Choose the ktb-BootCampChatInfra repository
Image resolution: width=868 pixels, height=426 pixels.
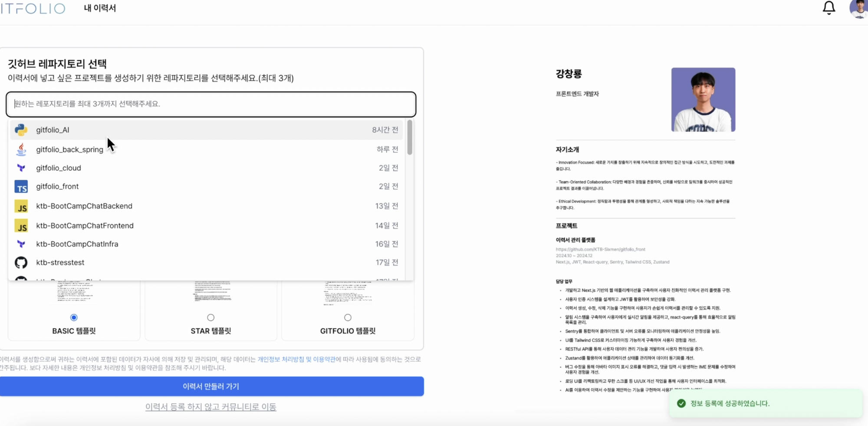(207, 244)
